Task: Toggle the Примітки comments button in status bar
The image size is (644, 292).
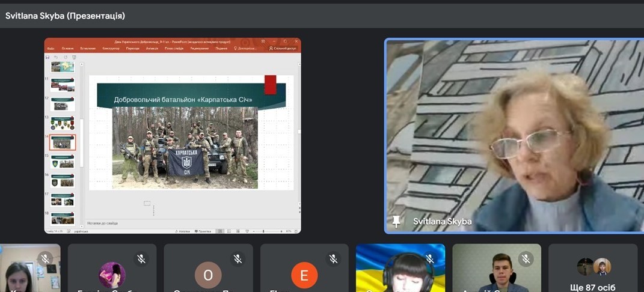Action: (x=203, y=231)
